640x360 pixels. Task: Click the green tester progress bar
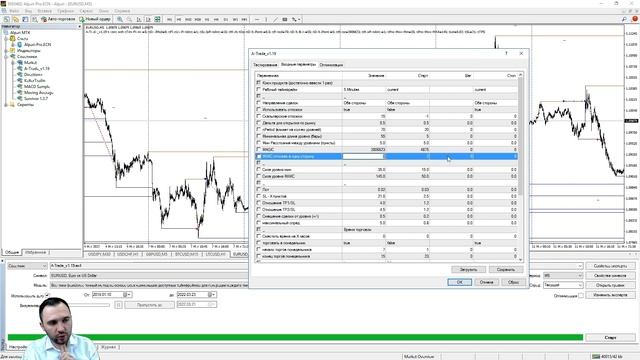point(296,337)
